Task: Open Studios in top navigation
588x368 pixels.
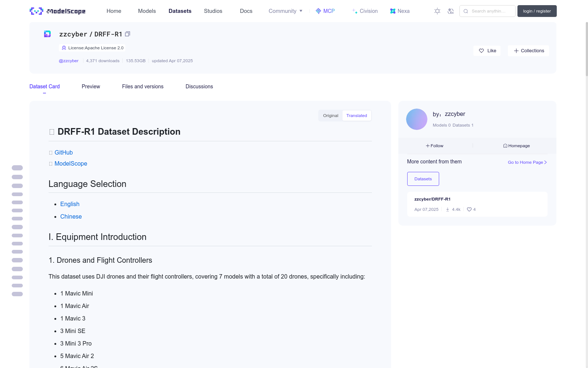Action: [x=213, y=11]
